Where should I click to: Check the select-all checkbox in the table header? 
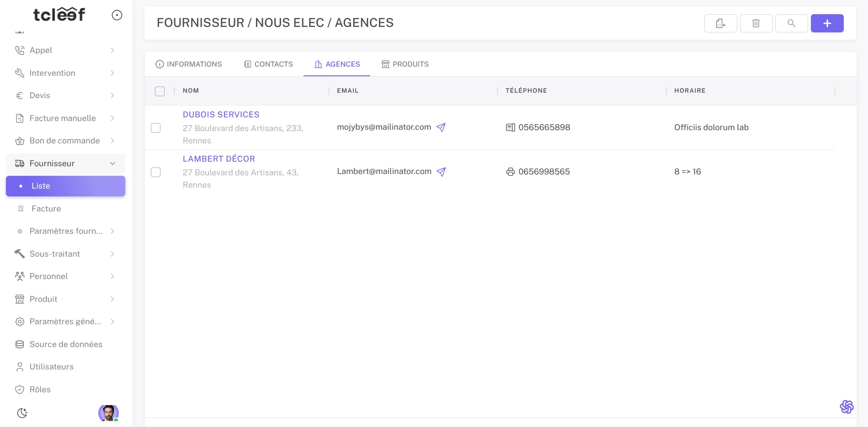coord(160,91)
